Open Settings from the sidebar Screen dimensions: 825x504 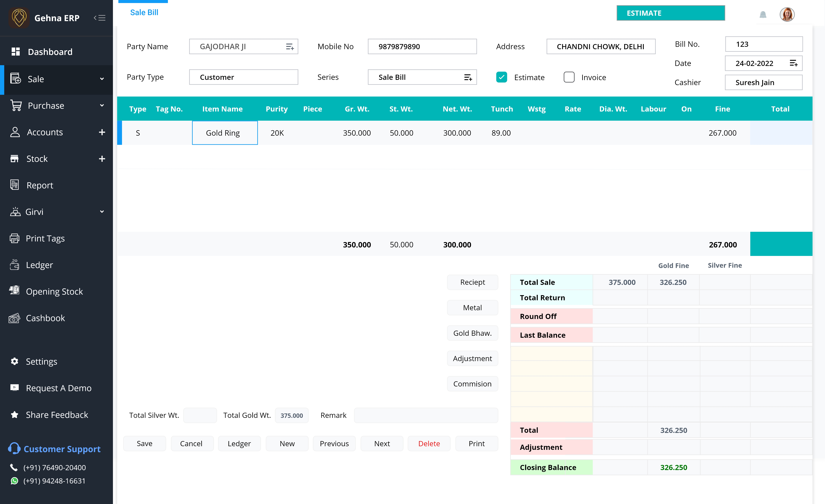pos(42,361)
